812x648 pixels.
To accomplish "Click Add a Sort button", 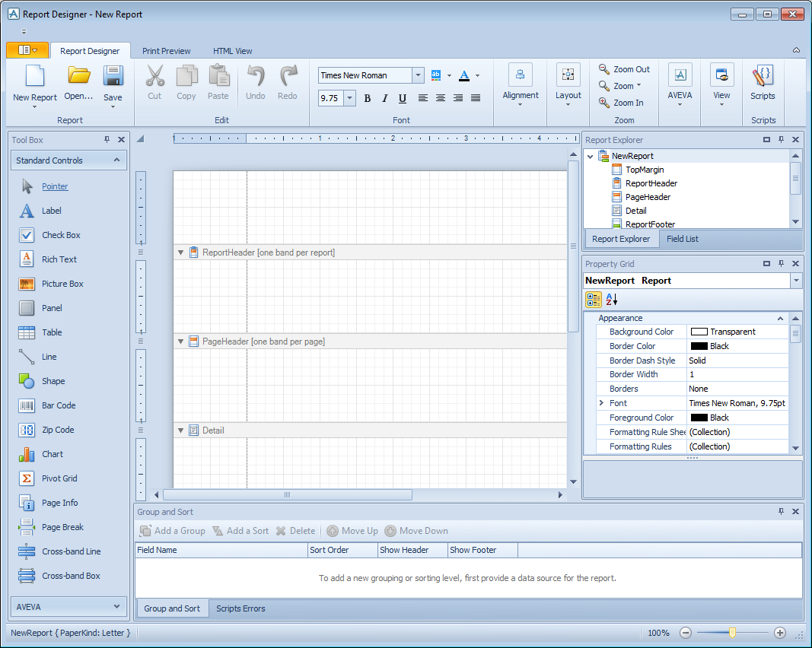I will pos(240,531).
